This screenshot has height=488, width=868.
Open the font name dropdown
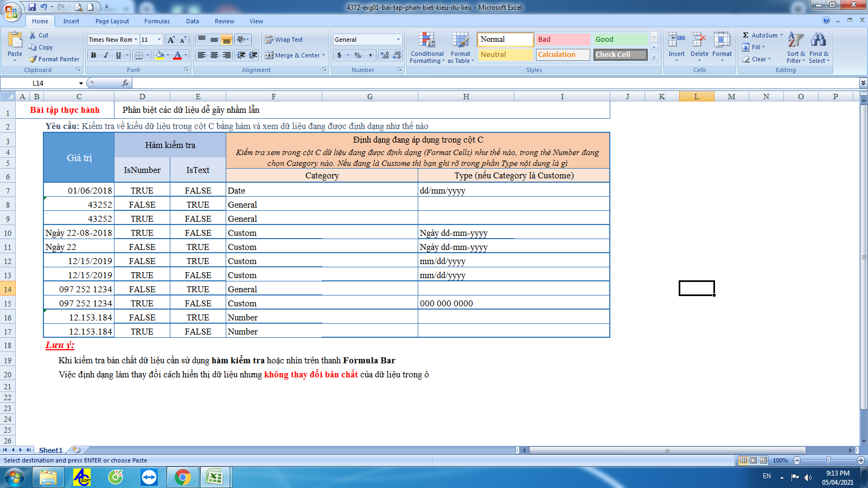[136, 40]
